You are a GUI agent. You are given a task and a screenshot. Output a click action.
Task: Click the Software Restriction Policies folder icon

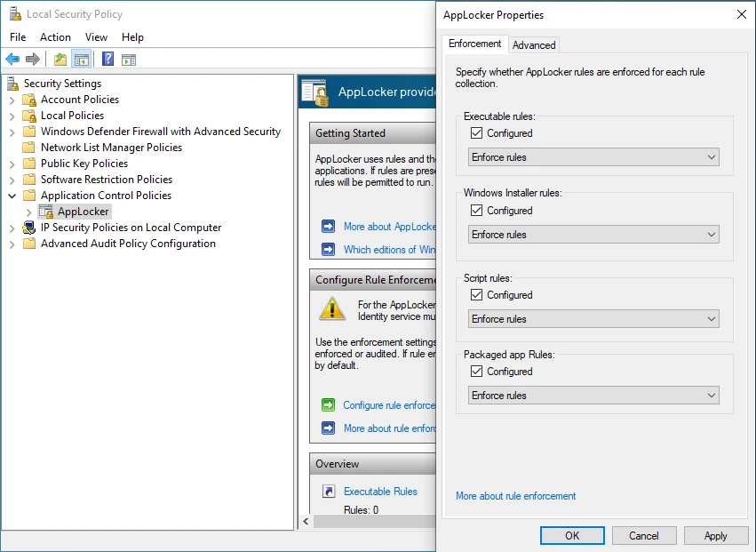tap(29, 179)
